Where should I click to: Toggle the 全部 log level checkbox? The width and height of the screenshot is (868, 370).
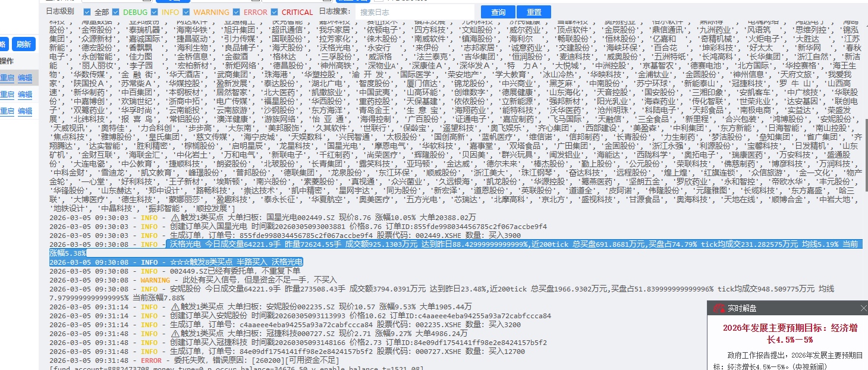[87, 12]
